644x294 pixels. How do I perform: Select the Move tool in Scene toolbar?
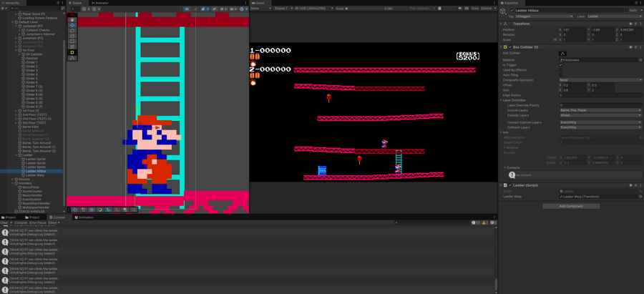(x=72, y=25)
